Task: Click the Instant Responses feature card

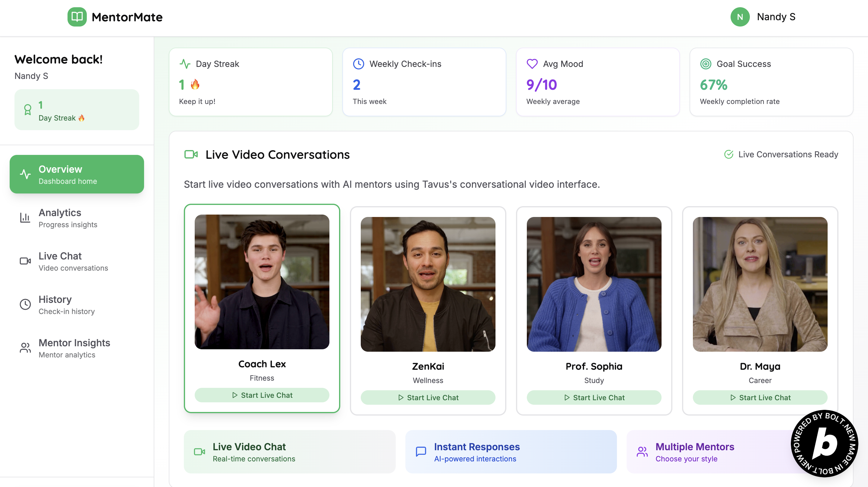Action: pyautogui.click(x=511, y=452)
